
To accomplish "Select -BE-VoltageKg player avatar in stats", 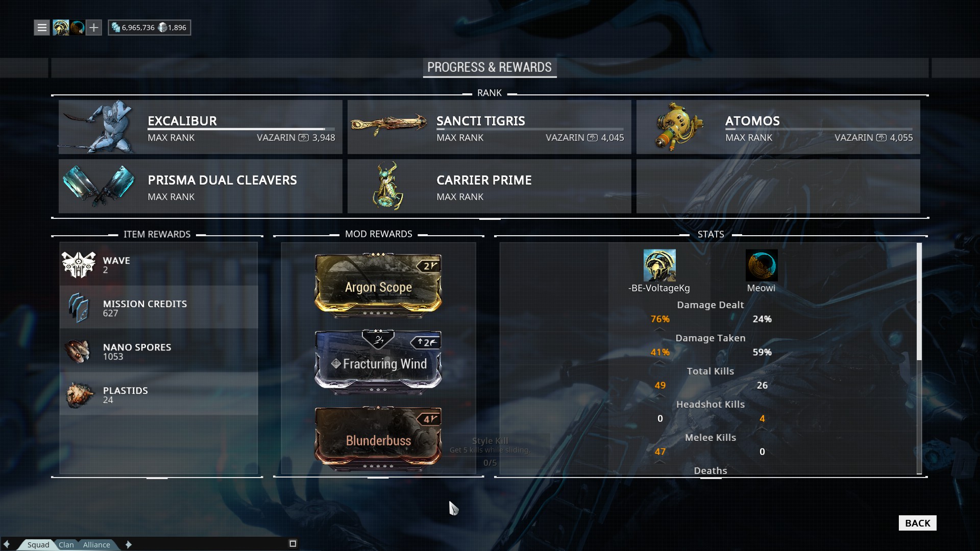I will tap(659, 265).
